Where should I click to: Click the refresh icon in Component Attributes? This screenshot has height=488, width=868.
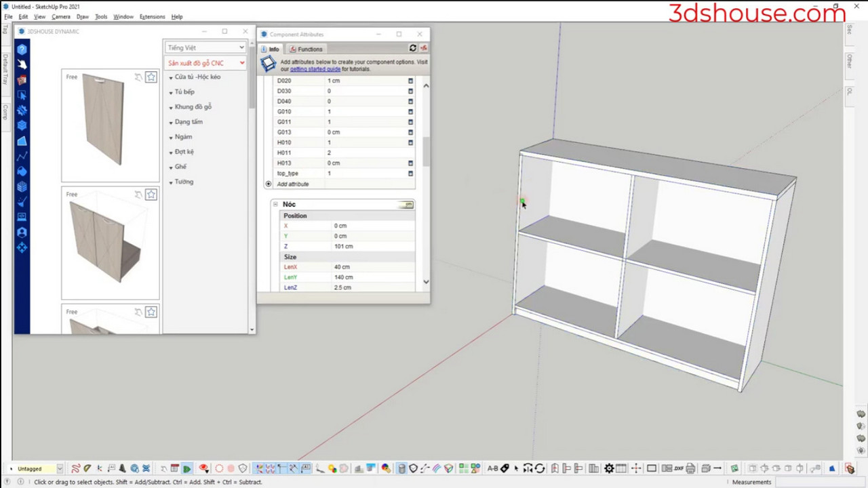pos(412,48)
